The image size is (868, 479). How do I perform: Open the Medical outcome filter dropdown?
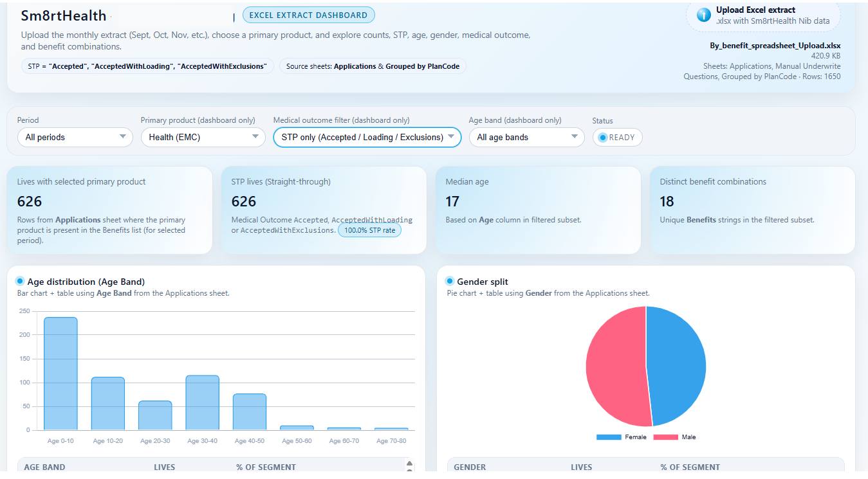click(x=367, y=137)
